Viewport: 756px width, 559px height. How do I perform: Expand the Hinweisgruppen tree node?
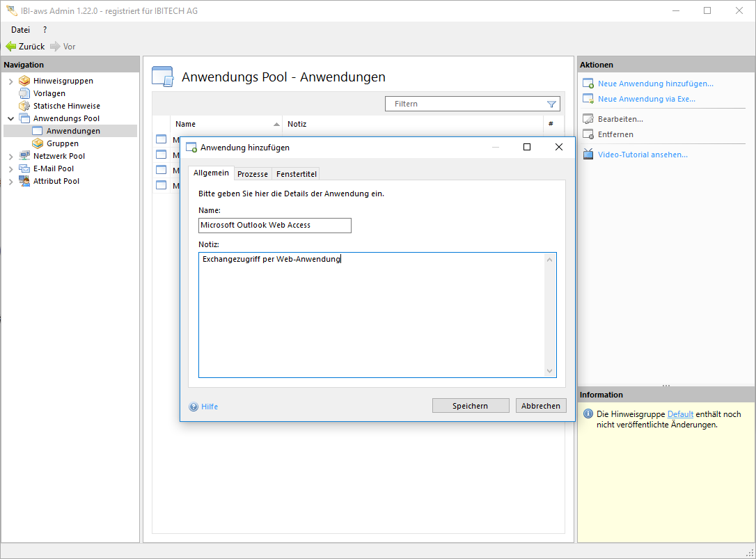tap(10, 81)
